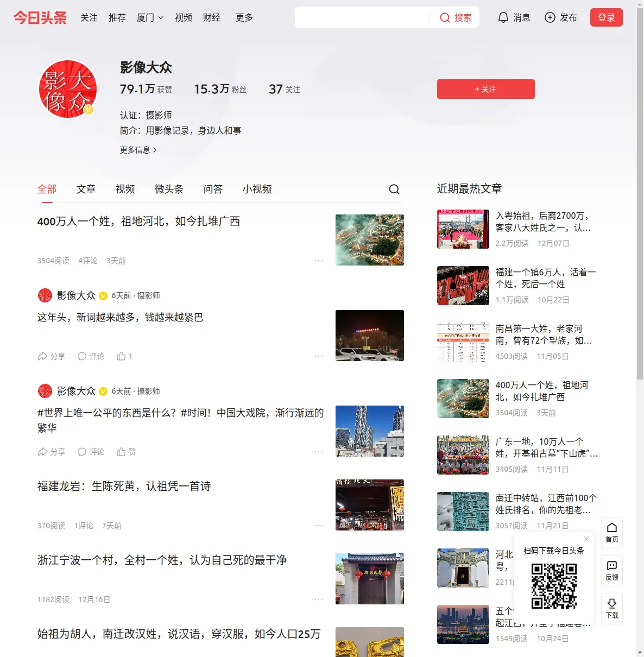Screen dimensions: 644x657
Task: Comment on the 世界上唯一公平的东西 post
Action: click(x=91, y=452)
